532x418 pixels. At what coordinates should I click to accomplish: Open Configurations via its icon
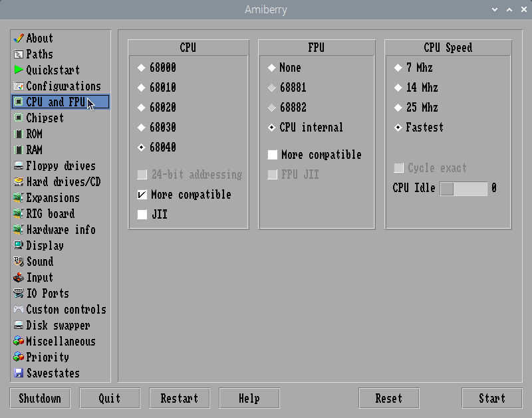point(19,86)
